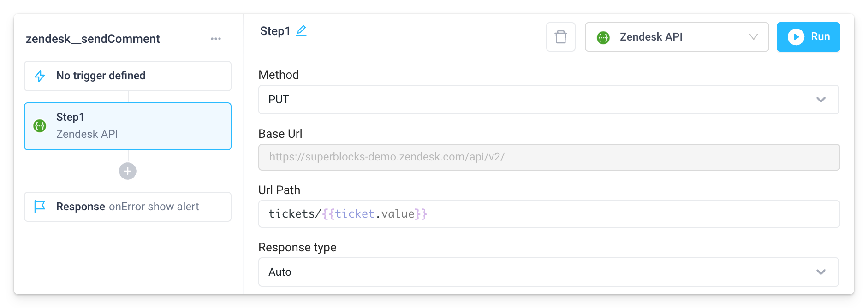868x308 pixels.
Task: Click the plus icon to add a step
Action: point(127,171)
